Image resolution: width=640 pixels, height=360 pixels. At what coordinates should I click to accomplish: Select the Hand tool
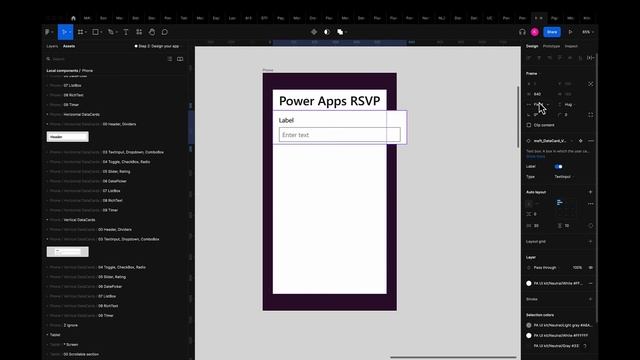pos(152,32)
